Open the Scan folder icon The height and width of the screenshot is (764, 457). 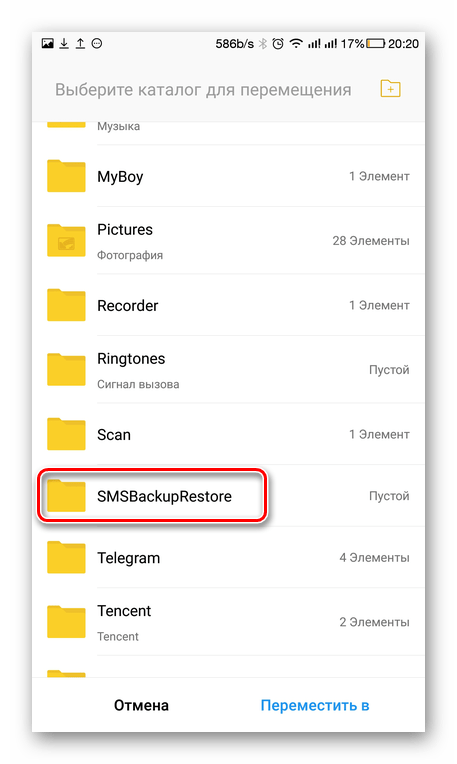pyautogui.click(x=66, y=434)
